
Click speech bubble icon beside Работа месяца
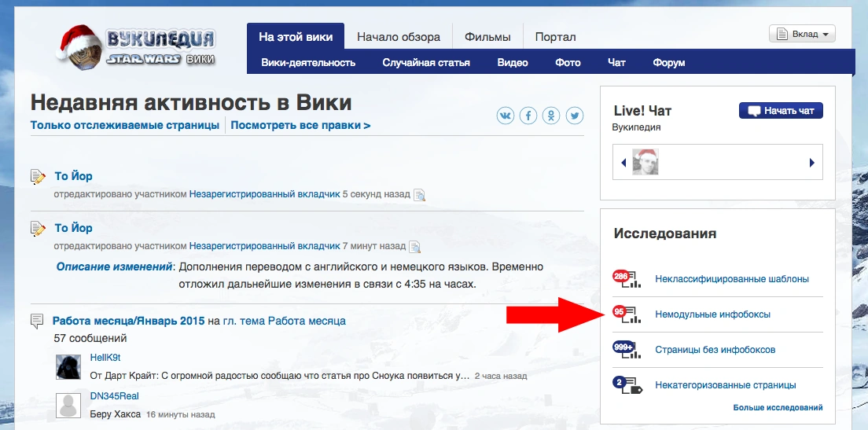coord(37,321)
